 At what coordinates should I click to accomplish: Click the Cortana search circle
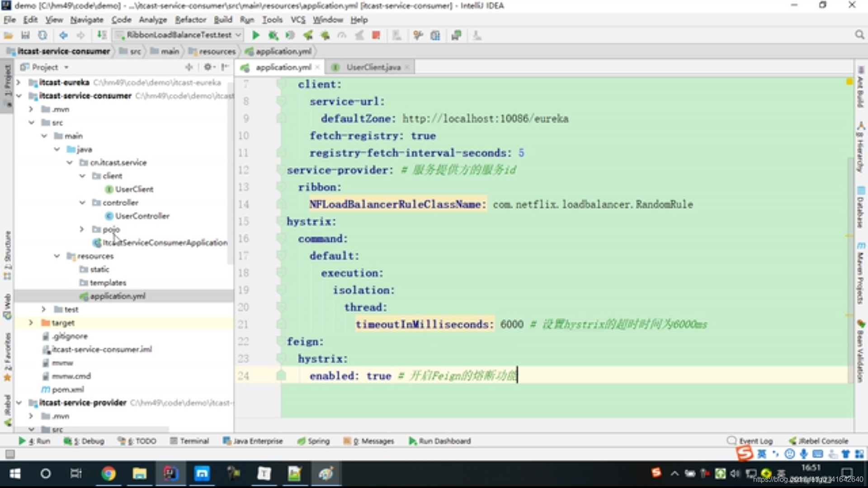pyautogui.click(x=45, y=474)
